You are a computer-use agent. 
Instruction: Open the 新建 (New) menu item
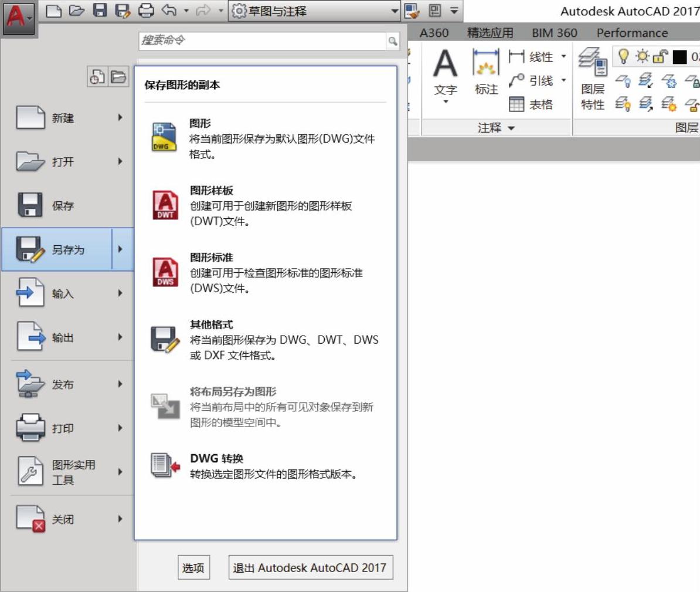click(x=68, y=118)
